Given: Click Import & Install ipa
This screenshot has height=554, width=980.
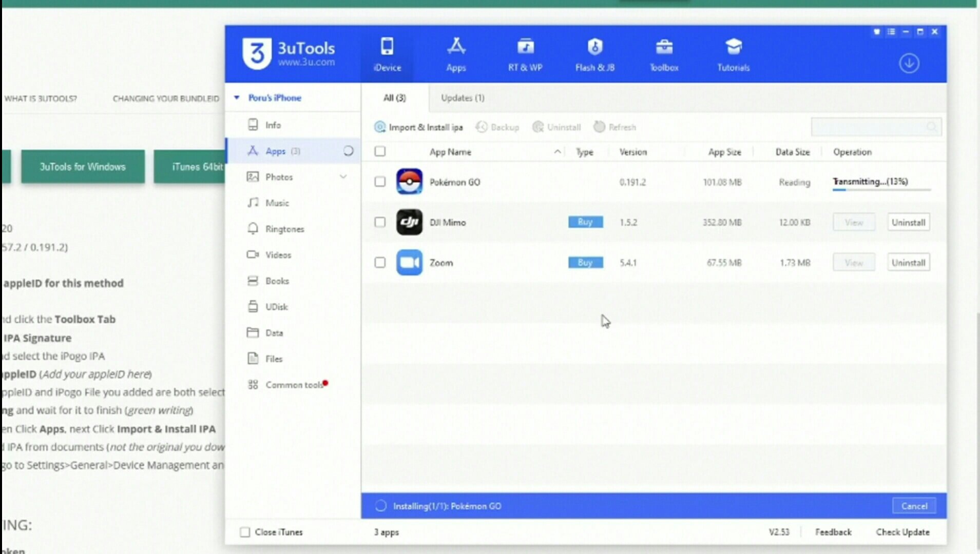Looking at the screenshot, I should click(418, 127).
